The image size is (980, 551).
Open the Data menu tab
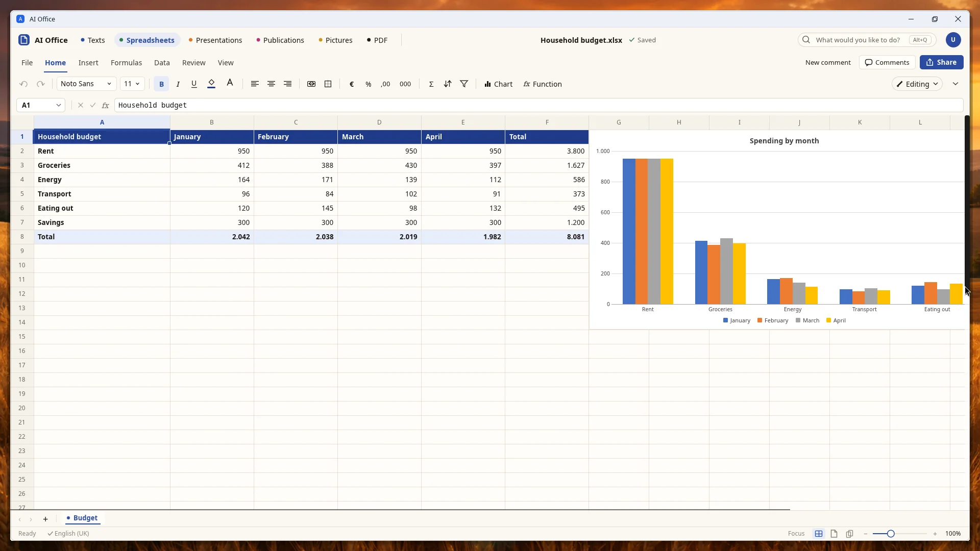(x=162, y=63)
